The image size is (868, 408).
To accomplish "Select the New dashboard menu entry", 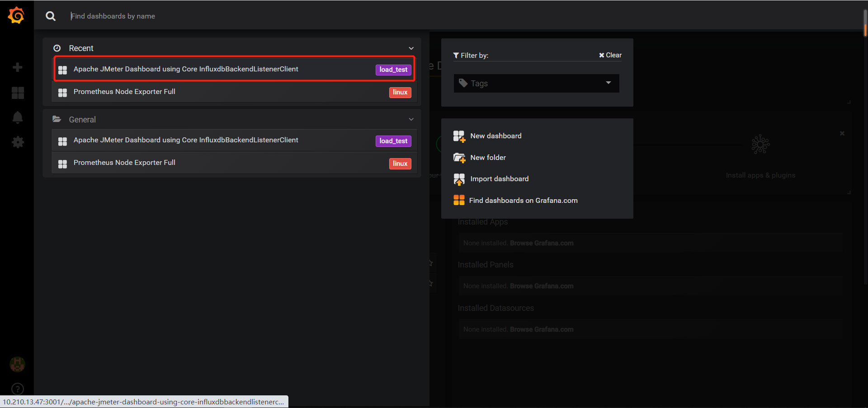I will point(496,136).
